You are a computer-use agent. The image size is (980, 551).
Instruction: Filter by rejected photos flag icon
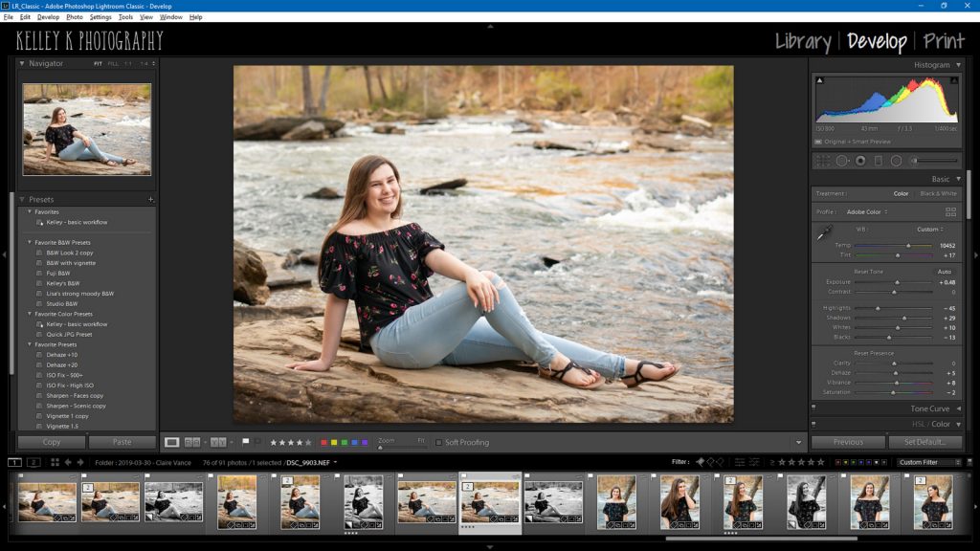coord(721,462)
